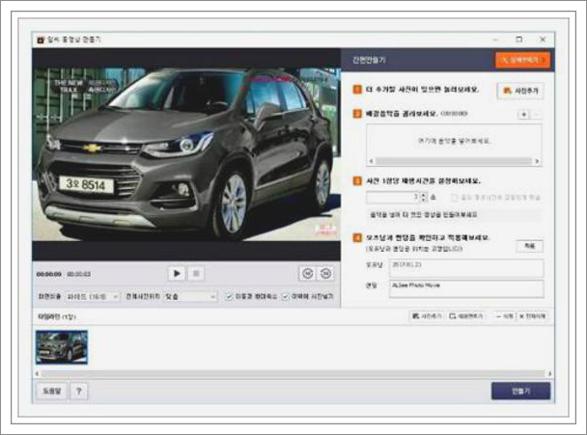The height and width of the screenshot is (435, 587).
Task: Minimize the video maker window
Action: (496, 39)
